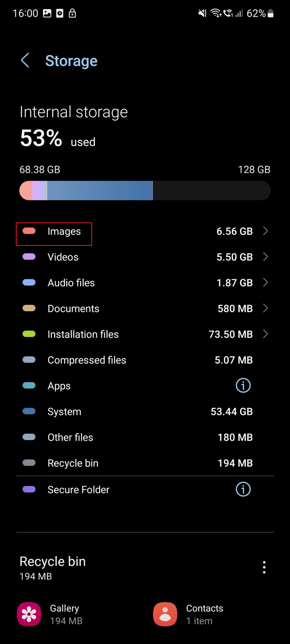
Task: Open the Contacts app icon
Action: (x=165, y=614)
